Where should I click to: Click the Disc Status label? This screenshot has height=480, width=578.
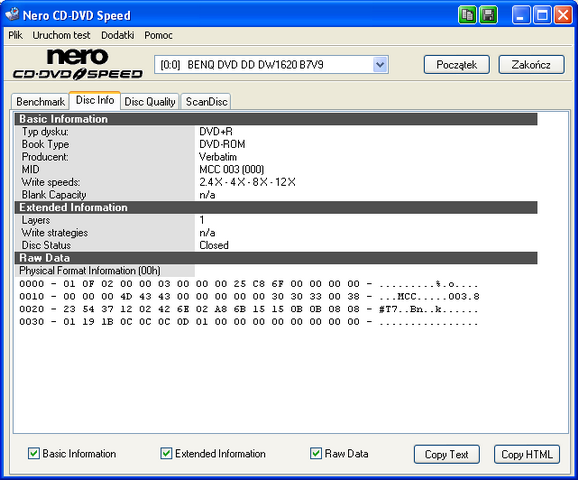46,245
